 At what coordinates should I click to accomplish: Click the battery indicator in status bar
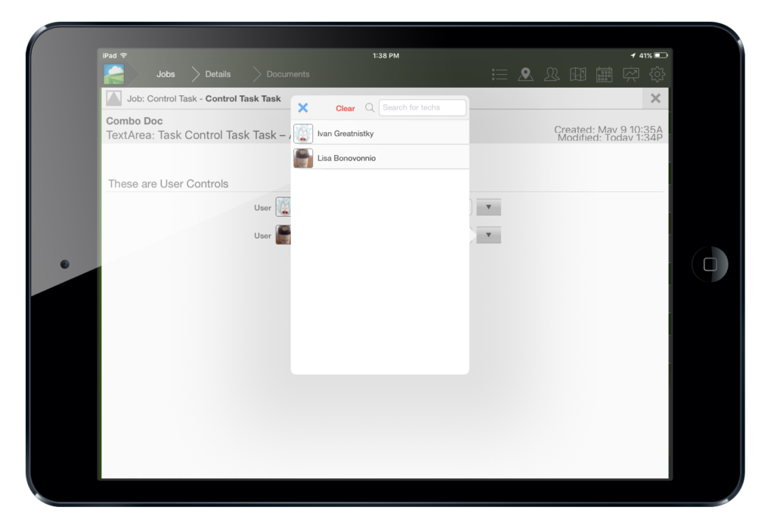click(x=661, y=55)
